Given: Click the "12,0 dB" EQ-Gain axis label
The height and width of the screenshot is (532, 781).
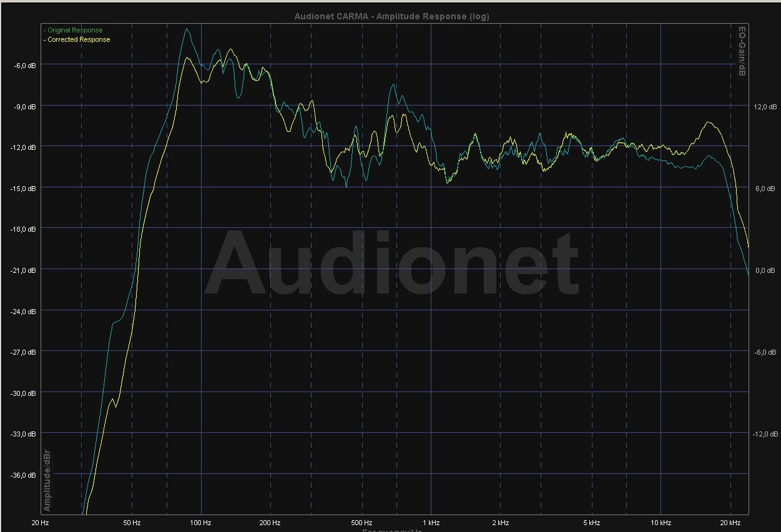Looking at the screenshot, I should [x=764, y=106].
